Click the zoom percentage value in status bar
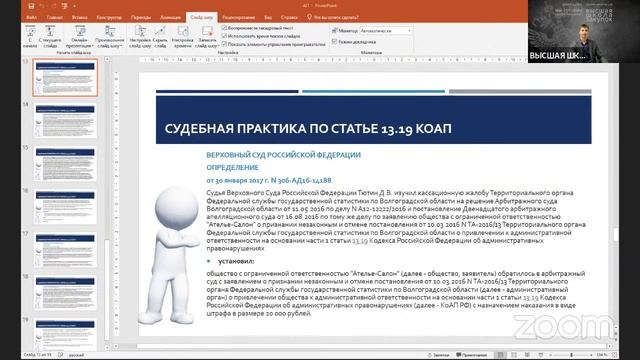The image size is (640, 360). tap(602, 355)
